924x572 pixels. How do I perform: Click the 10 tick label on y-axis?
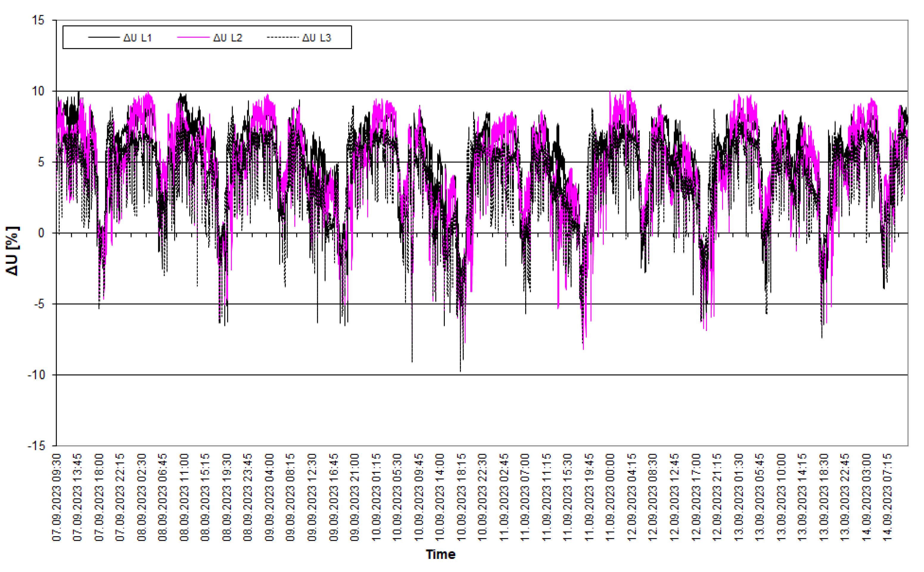pyautogui.click(x=39, y=91)
